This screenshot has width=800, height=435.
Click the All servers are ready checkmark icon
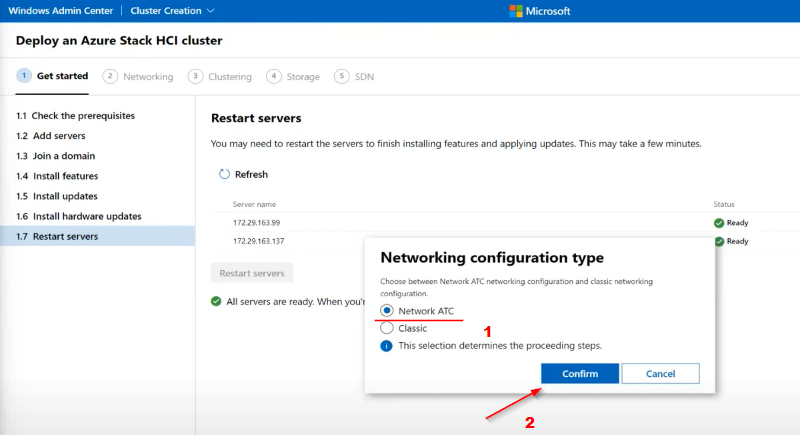[216, 301]
